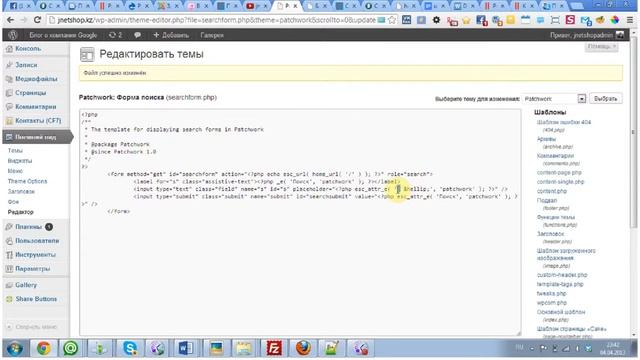This screenshot has width=640, height=360.
Task: Open the Пользователи menu
Action: click(x=36, y=240)
